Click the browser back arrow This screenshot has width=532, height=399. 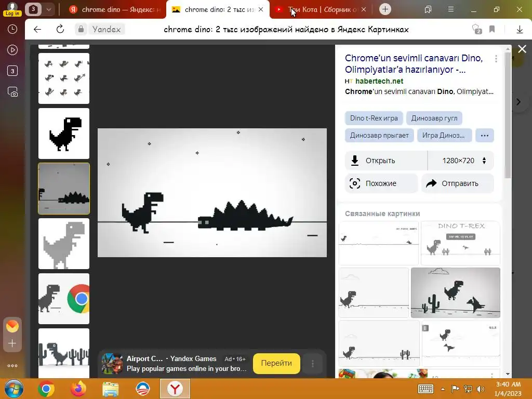[37, 30]
